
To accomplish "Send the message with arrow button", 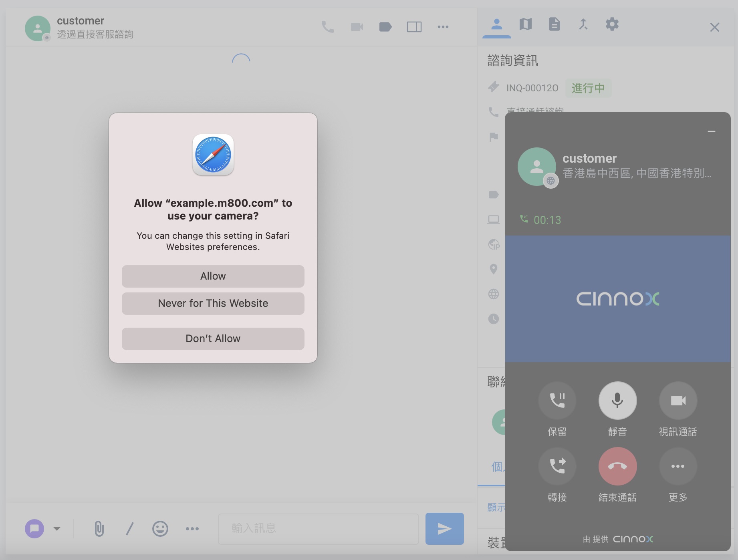I will point(445,529).
